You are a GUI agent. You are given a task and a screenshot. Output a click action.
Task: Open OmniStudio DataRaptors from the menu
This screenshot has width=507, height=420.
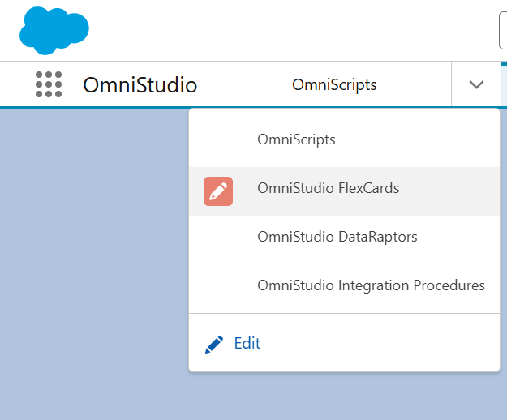pyautogui.click(x=337, y=238)
